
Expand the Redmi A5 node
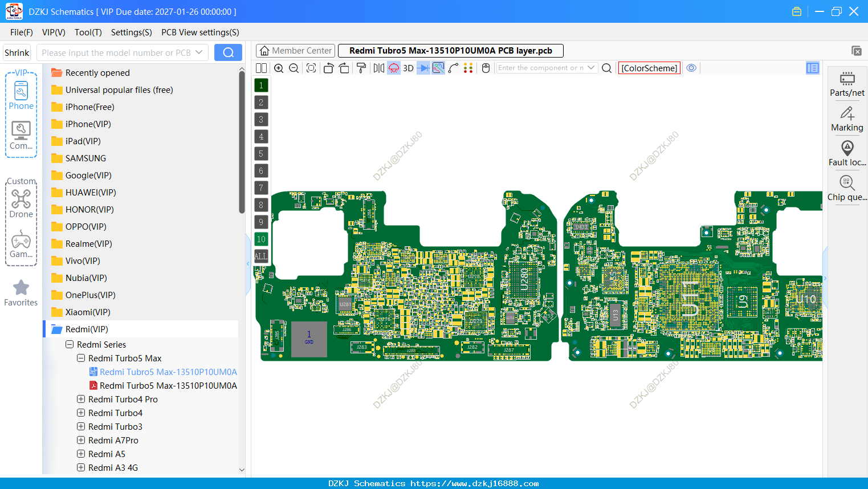[x=81, y=454]
